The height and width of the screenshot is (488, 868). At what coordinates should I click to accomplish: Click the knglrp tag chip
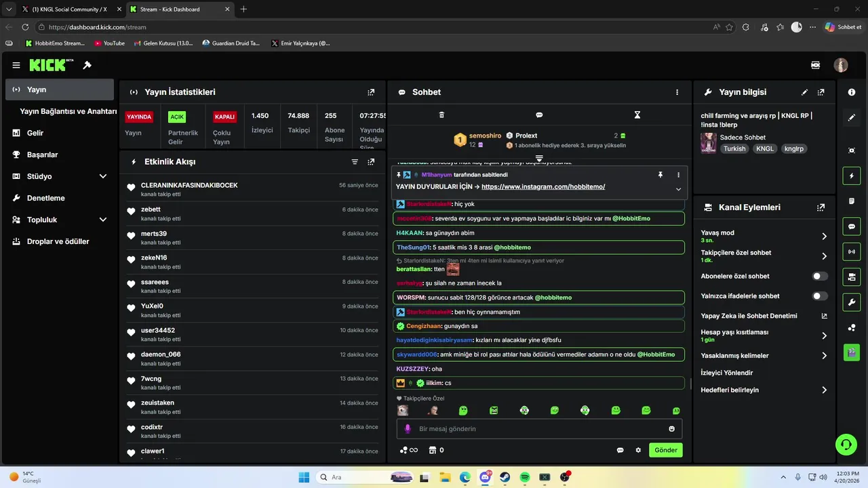794,148
